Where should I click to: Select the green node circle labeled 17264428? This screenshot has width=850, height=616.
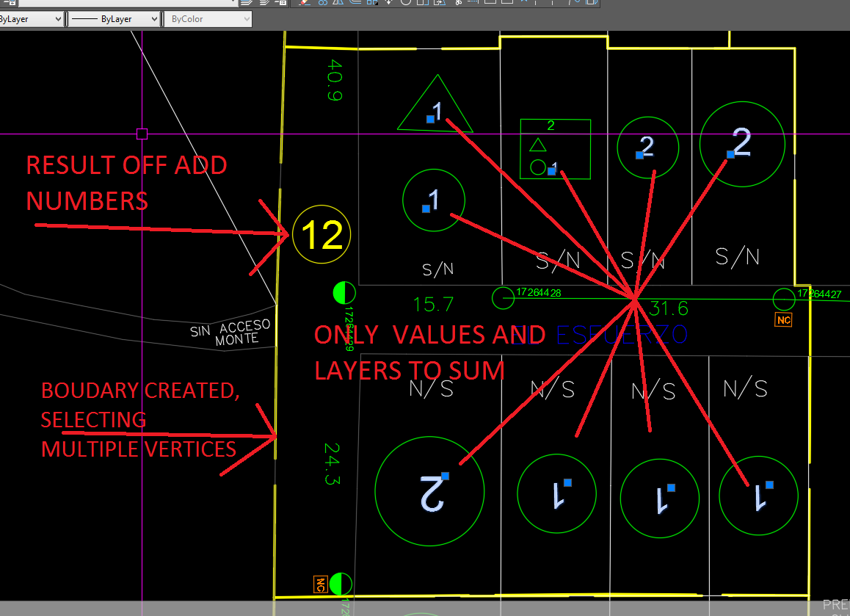click(503, 297)
